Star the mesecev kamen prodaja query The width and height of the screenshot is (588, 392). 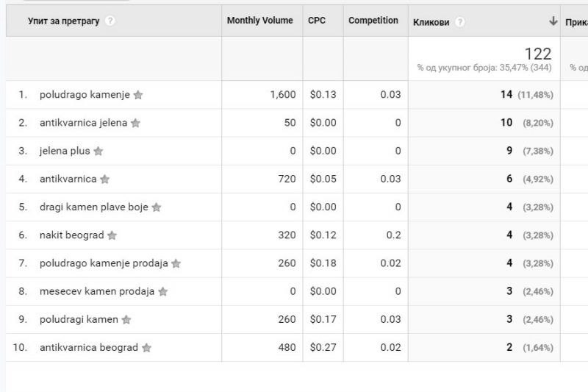coord(163,291)
